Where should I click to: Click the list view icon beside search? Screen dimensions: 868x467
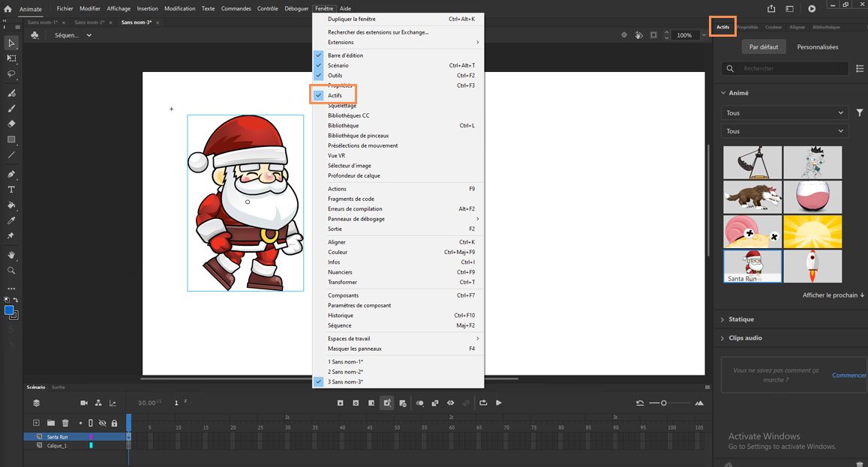tap(859, 69)
